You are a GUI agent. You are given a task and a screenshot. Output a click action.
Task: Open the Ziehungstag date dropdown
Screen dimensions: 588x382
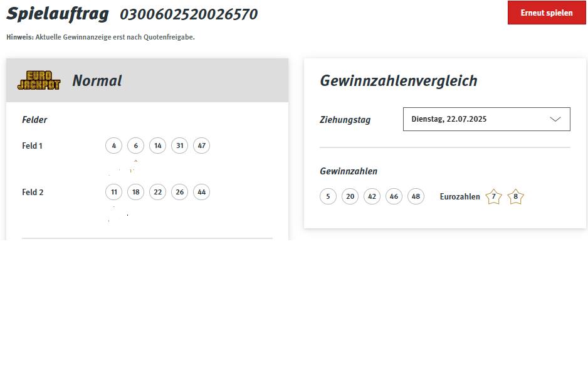pyautogui.click(x=486, y=119)
